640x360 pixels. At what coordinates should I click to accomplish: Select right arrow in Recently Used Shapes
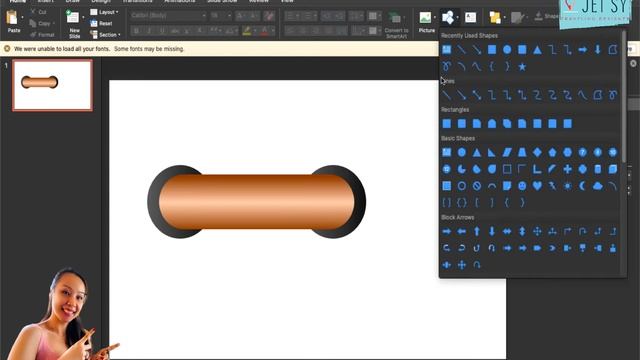coord(582,50)
